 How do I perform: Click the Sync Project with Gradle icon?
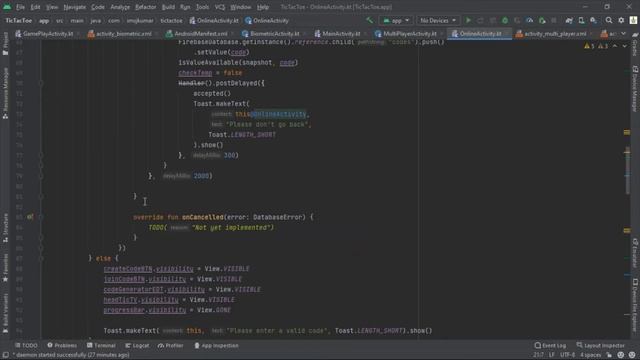[x=569, y=20]
